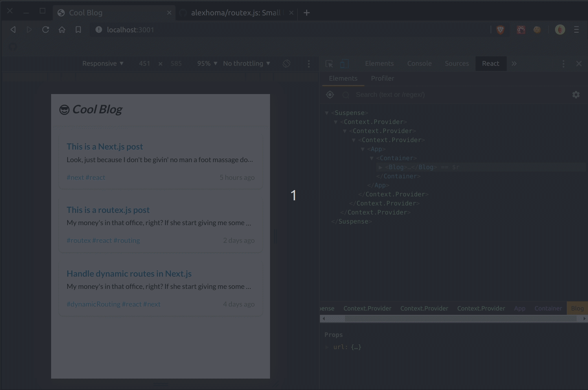Viewport: 588px width, 390px height.
Task: Open the Responsive device dropdown
Action: click(x=103, y=63)
